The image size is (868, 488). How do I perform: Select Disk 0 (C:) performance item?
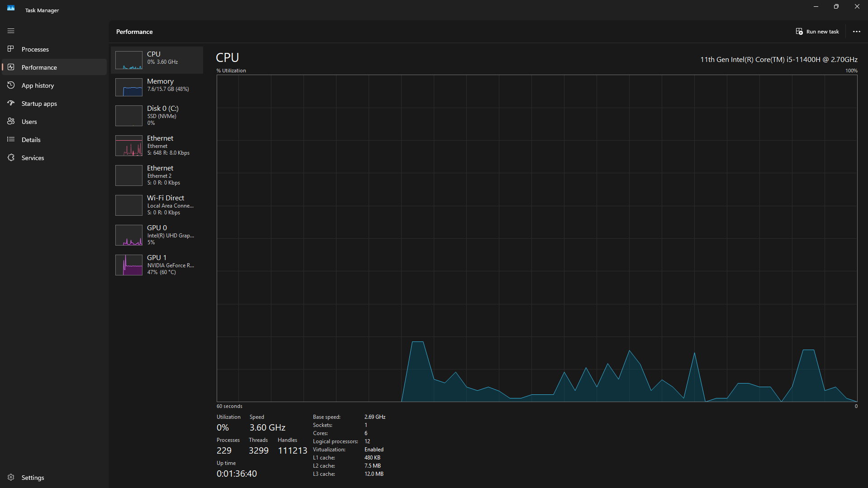(x=157, y=115)
